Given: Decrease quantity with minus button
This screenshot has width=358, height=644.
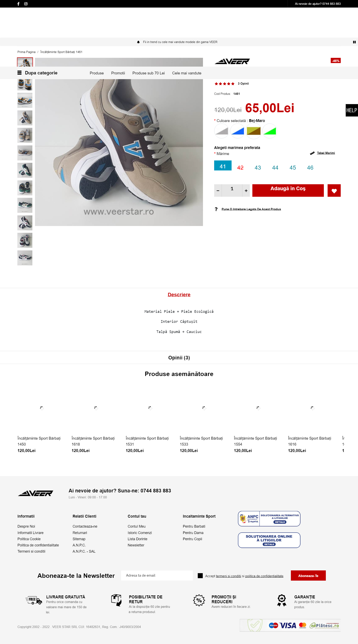Looking at the screenshot, I should [218, 191].
